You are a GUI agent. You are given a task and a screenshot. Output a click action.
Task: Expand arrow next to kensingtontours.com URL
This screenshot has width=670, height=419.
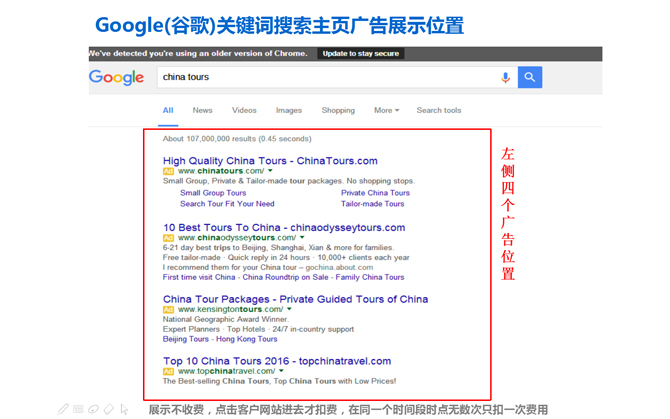(x=289, y=309)
